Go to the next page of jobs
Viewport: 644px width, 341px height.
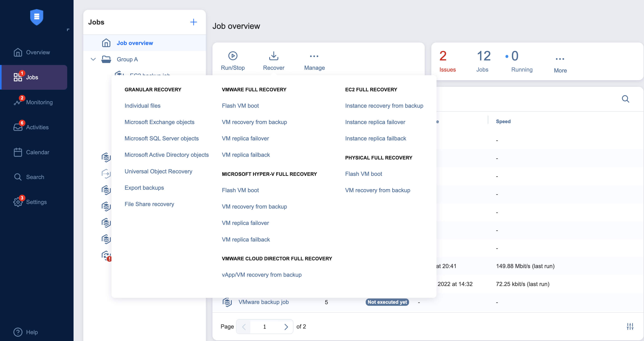click(x=286, y=326)
